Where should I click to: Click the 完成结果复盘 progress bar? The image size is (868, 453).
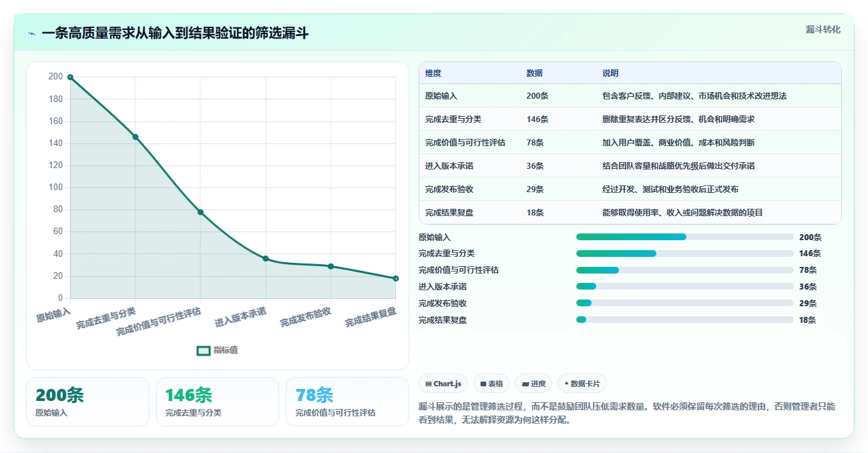[685, 320]
